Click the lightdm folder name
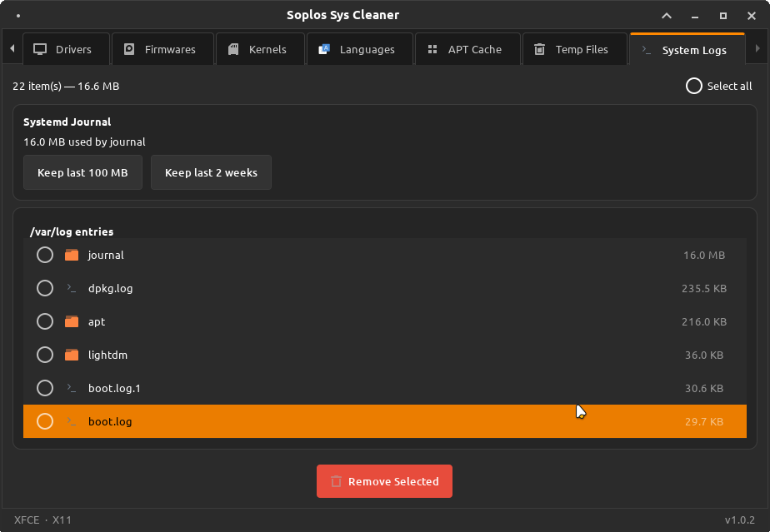This screenshot has width=770, height=532. coord(107,355)
